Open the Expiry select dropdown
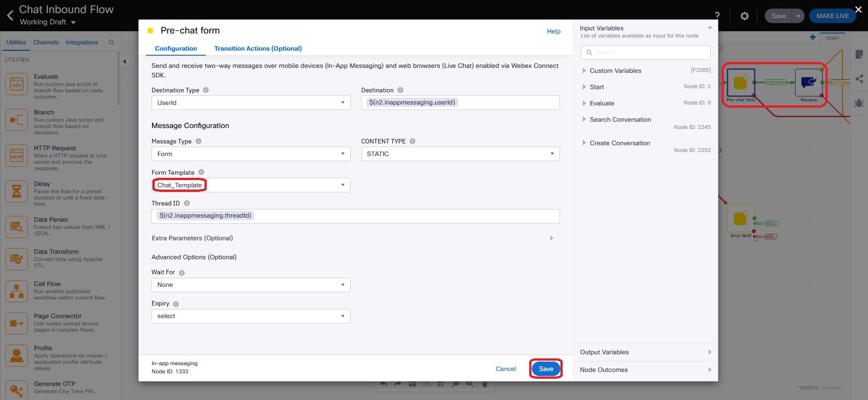The width and height of the screenshot is (868, 400). (x=251, y=316)
